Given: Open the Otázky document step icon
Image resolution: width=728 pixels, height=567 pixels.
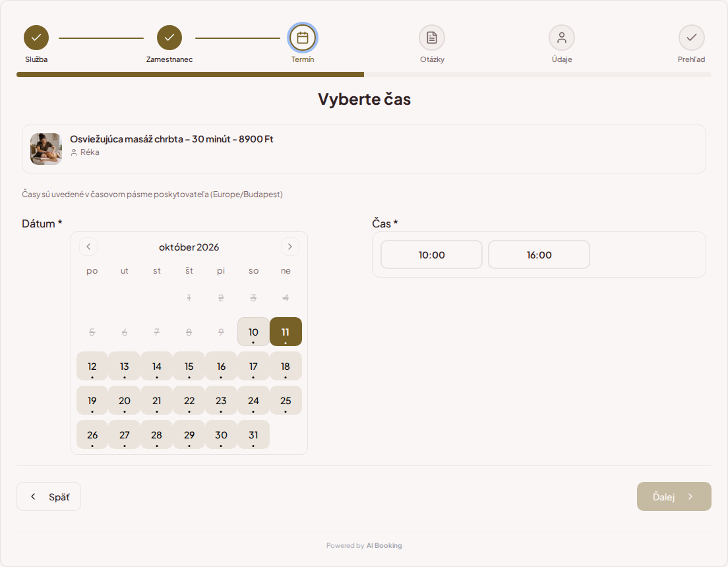Looking at the screenshot, I should (x=432, y=38).
